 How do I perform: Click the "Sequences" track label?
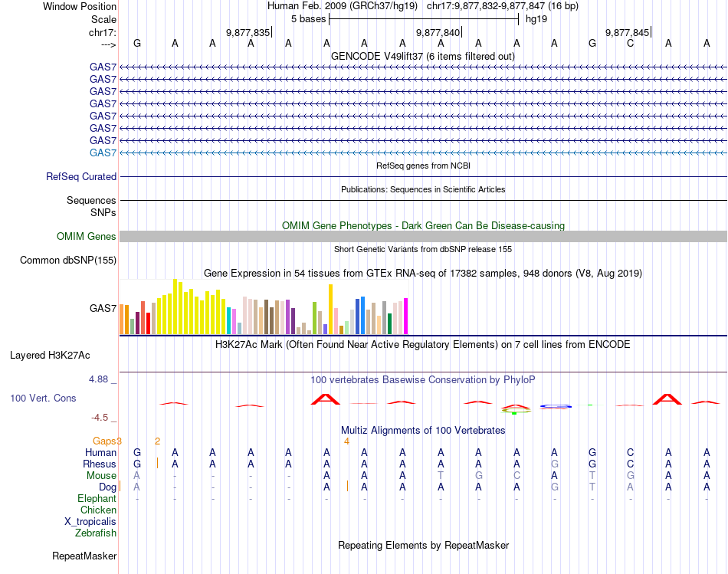click(x=91, y=200)
